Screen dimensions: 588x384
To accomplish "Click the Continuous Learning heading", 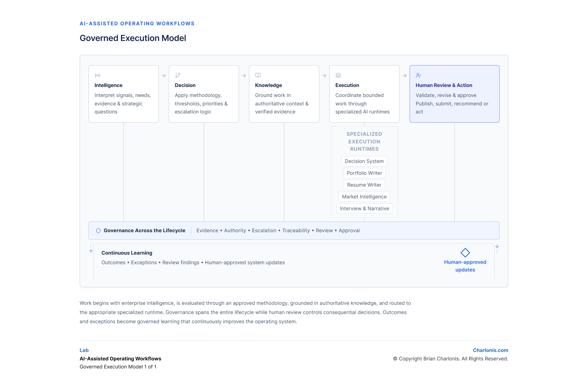I will (x=127, y=253).
